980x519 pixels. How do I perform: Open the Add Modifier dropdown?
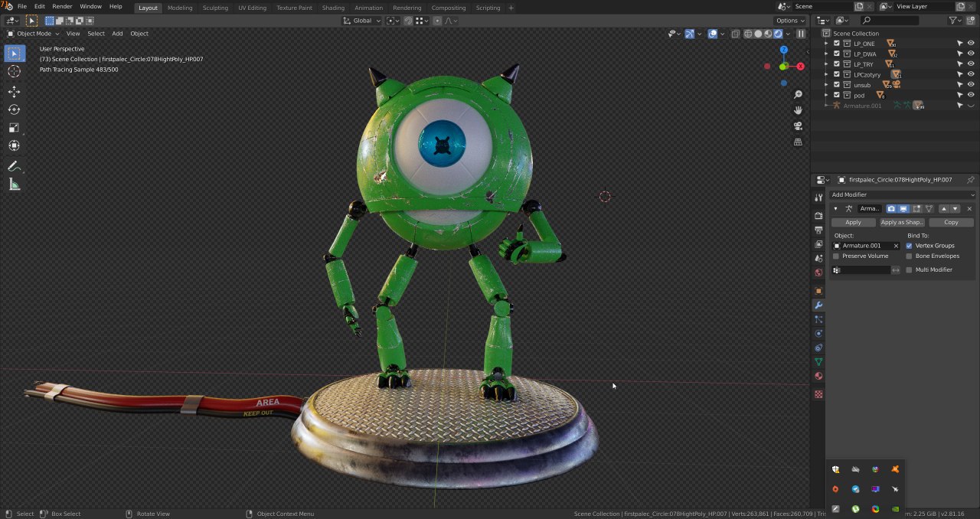click(x=903, y=195)
